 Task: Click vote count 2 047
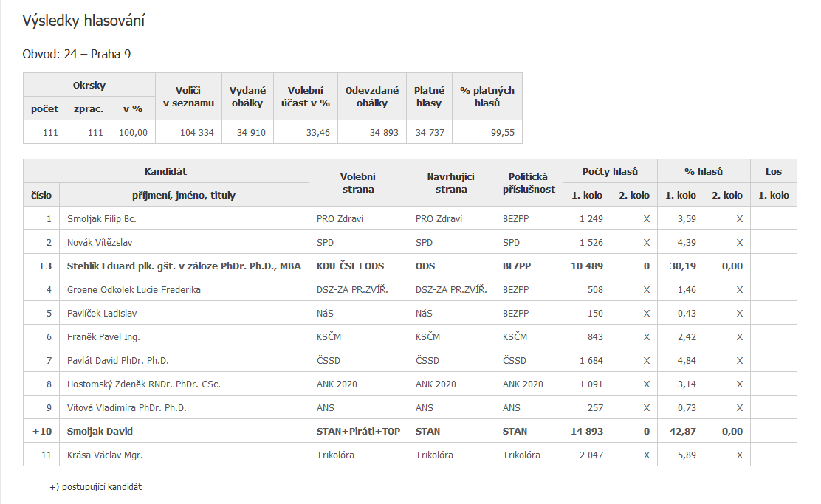[591, 455]
